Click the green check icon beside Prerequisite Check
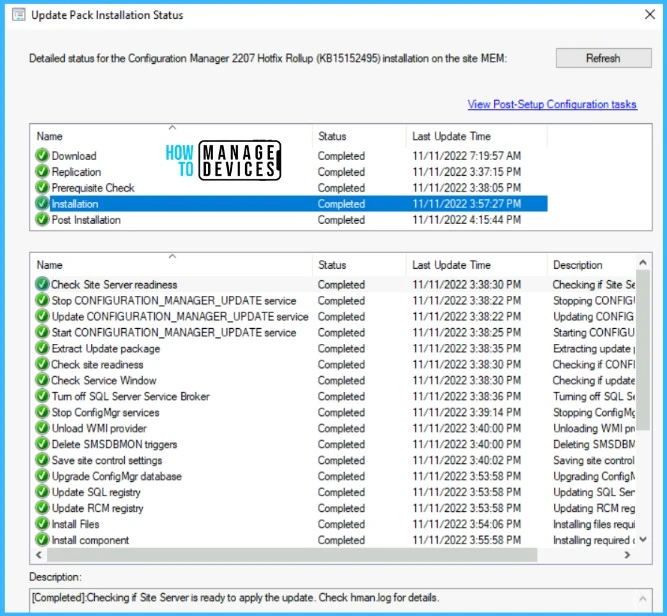Screen dimensions: 667x616 [42, 187]
